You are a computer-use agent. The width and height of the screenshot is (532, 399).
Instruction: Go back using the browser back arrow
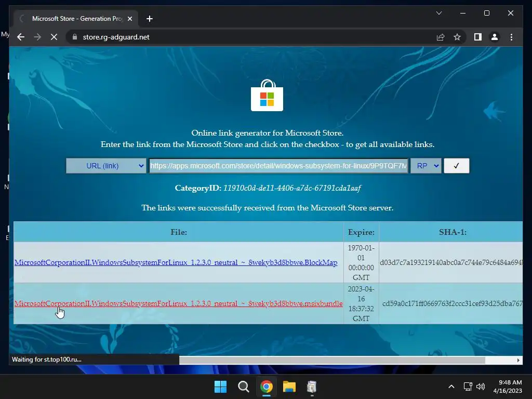[21, 37]
